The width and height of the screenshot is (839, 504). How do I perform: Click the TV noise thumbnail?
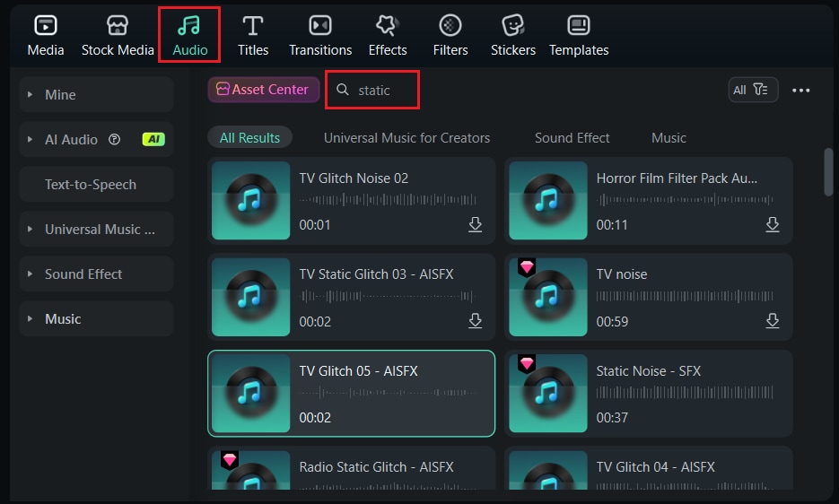tap(548, 297)
